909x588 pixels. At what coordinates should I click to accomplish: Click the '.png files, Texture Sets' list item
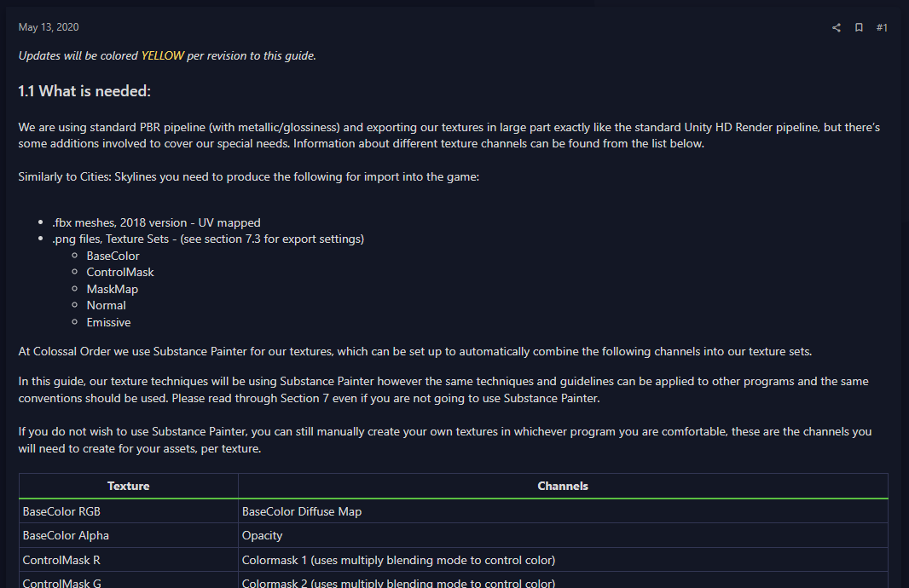(x=208, y=239)
